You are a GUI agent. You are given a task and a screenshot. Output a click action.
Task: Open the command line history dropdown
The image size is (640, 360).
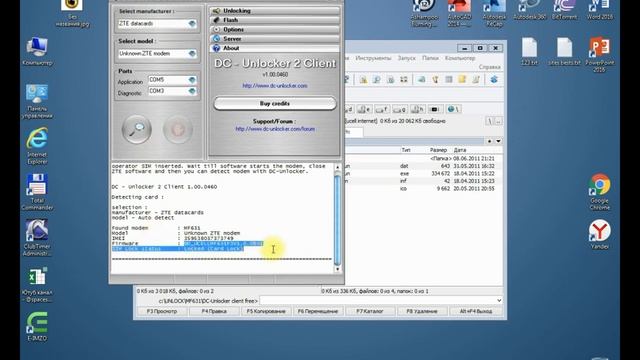[x=499, y=301]
